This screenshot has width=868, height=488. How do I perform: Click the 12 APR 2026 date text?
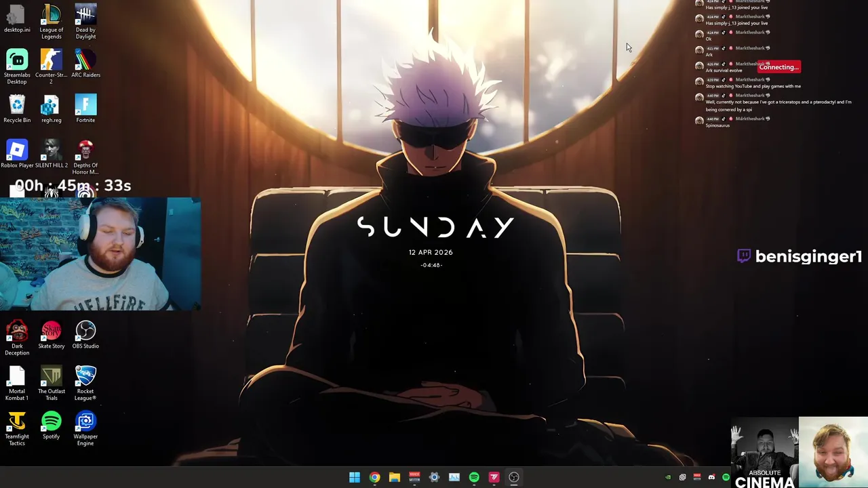431,252
